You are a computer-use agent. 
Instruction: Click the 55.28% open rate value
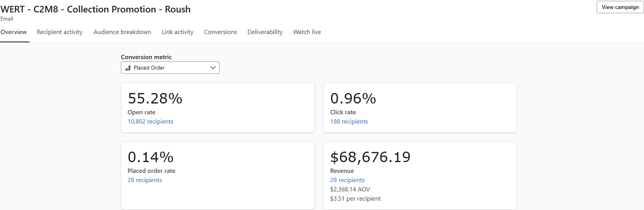155,99
